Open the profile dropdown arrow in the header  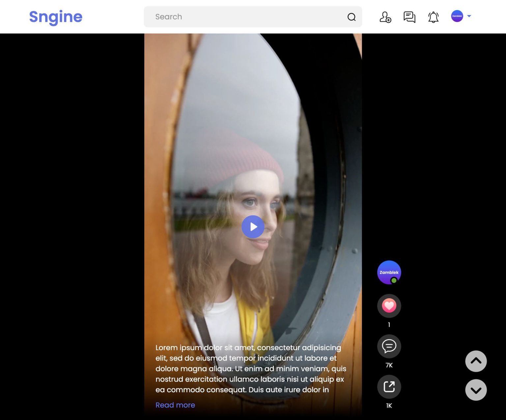pyautogui.click(x=469, y=16)
